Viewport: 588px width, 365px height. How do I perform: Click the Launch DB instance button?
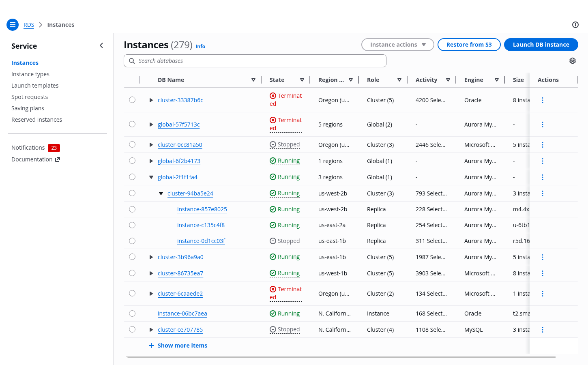pos(541,45)
